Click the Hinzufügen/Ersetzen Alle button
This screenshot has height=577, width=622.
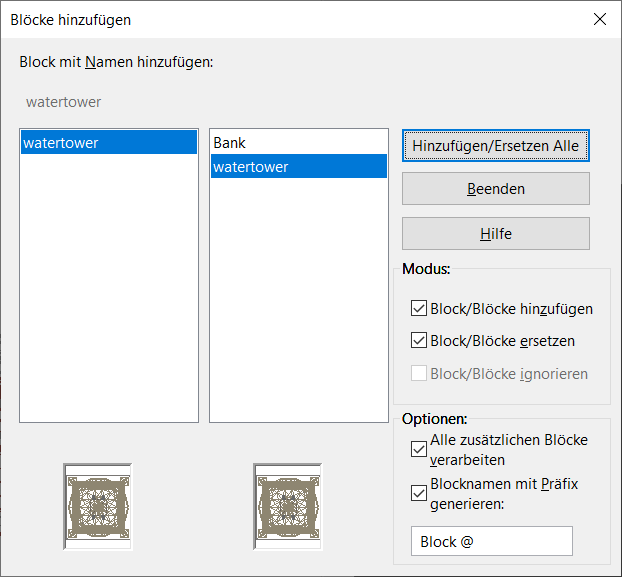(x=495, y=146)
